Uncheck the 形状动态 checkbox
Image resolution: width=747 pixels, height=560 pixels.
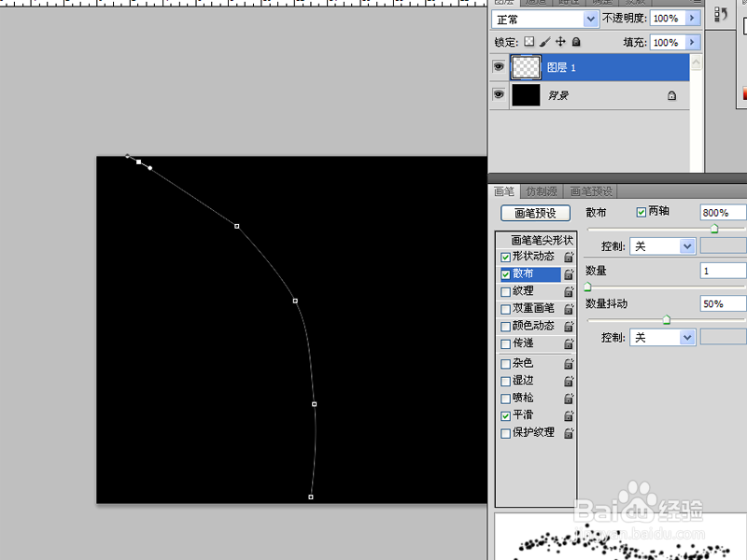click(505, 258)
